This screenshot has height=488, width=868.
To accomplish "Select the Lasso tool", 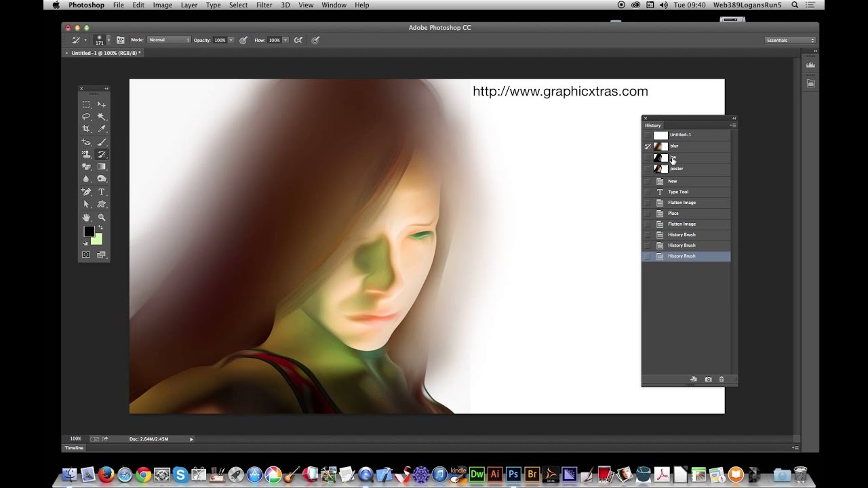I will [86, 117].
